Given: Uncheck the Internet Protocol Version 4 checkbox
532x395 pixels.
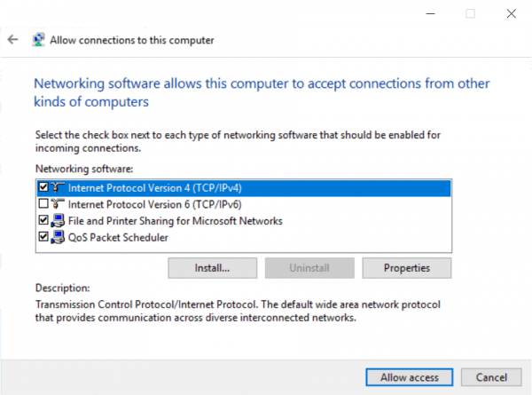Looking at the screenshot, I should pos(43,188).
